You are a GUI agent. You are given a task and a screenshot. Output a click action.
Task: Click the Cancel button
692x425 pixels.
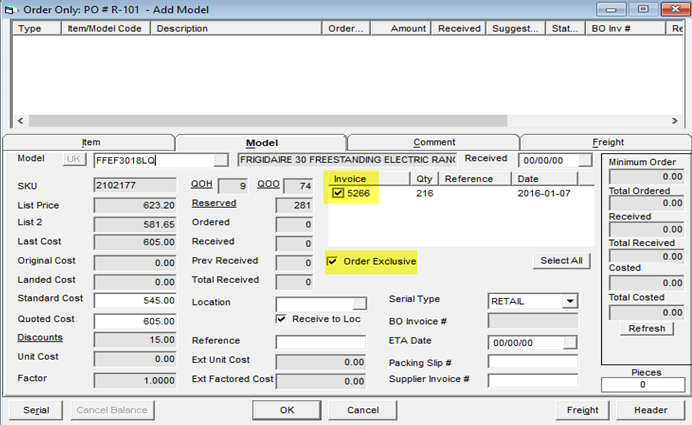(363, 410)
